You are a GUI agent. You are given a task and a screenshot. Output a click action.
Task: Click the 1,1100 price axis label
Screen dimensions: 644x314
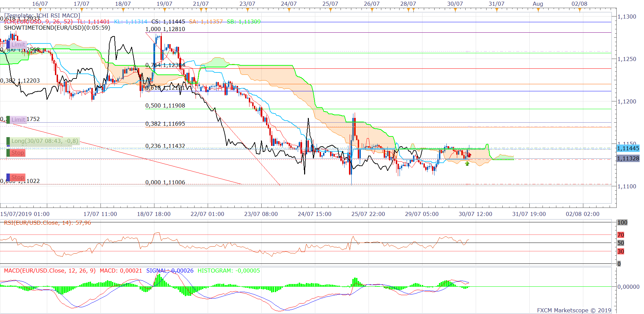point(627,186)
